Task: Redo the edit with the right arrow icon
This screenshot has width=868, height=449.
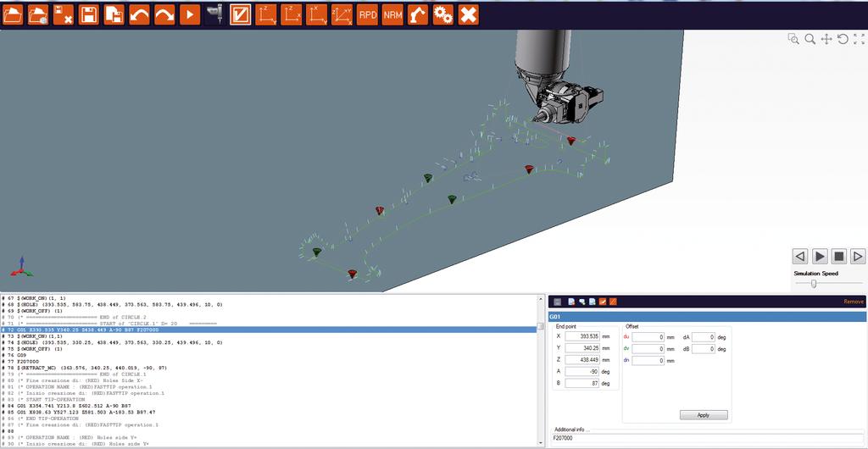Action: click(164, 15)
